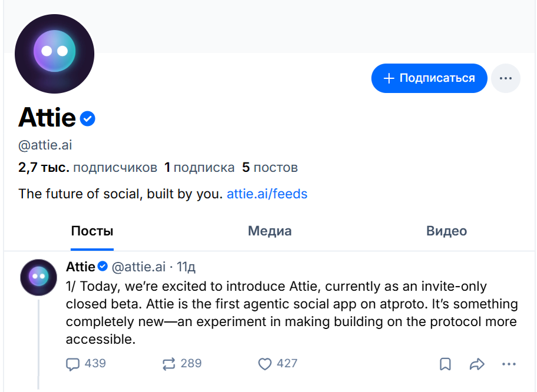Click the @attie.ai handle under the post

tap(139, 267)
